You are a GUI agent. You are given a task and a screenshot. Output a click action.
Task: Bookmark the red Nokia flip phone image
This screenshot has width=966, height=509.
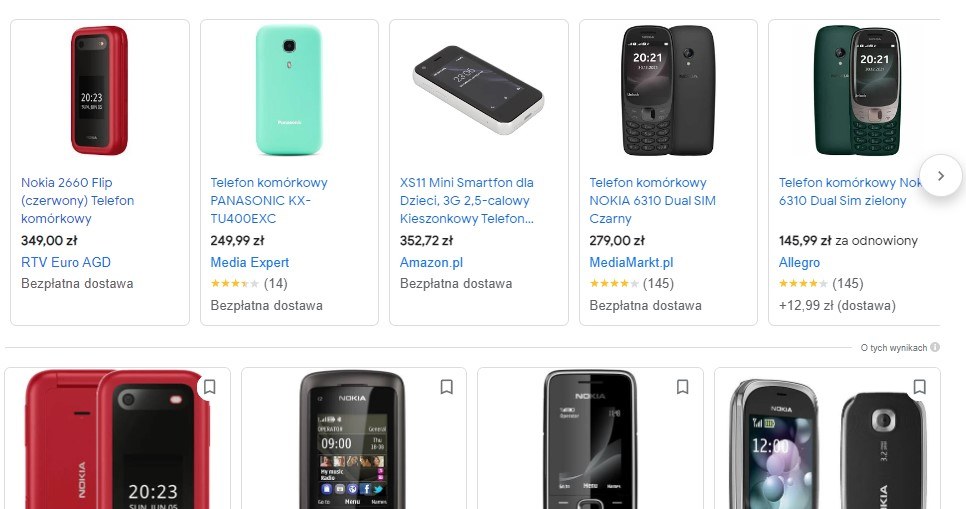point(210,387)
